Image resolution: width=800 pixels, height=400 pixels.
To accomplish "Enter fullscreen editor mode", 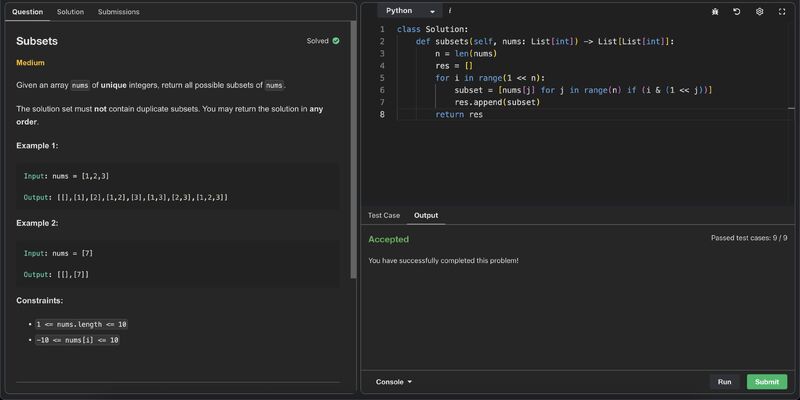I will [x=782, y=12].
